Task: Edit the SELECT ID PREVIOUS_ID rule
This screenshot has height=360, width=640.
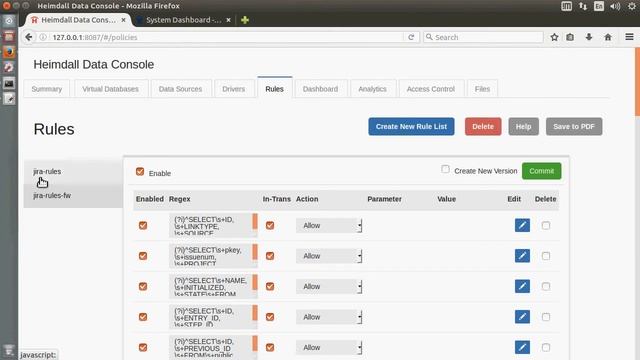Action: pyautogui.click(x=522, y=347)
